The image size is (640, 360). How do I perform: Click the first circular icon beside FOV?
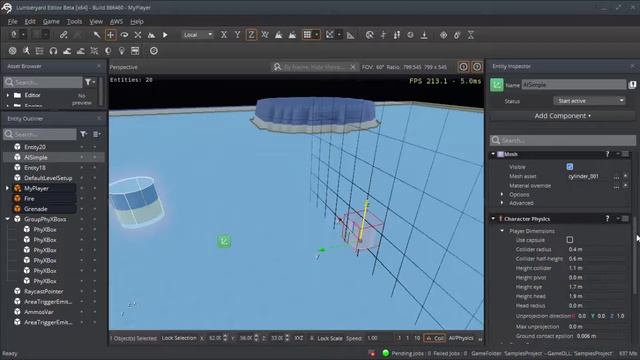point(463,67)
